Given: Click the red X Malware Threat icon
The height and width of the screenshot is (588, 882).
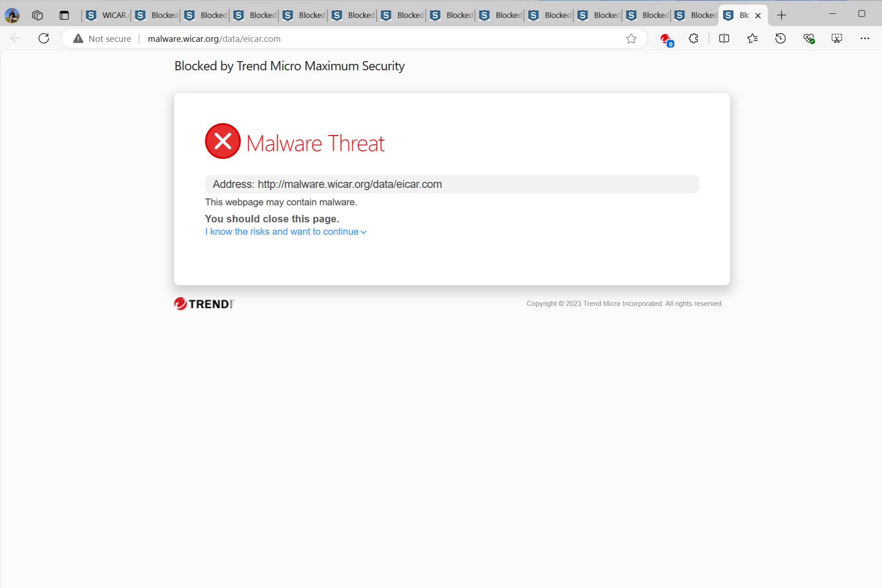Looking at the screenshot, I should (x=223, y=141).
